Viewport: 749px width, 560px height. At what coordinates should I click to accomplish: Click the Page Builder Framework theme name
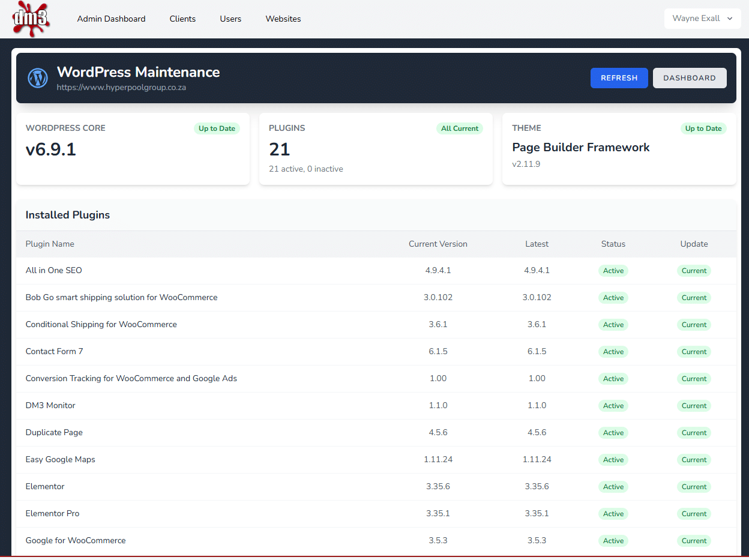(x=581, y=148)
